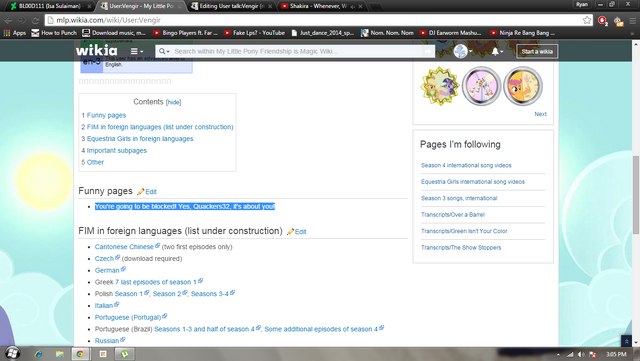The image size is (640, 361).
Task: Open user avatar account menu
Action: (x=462, y=51)
